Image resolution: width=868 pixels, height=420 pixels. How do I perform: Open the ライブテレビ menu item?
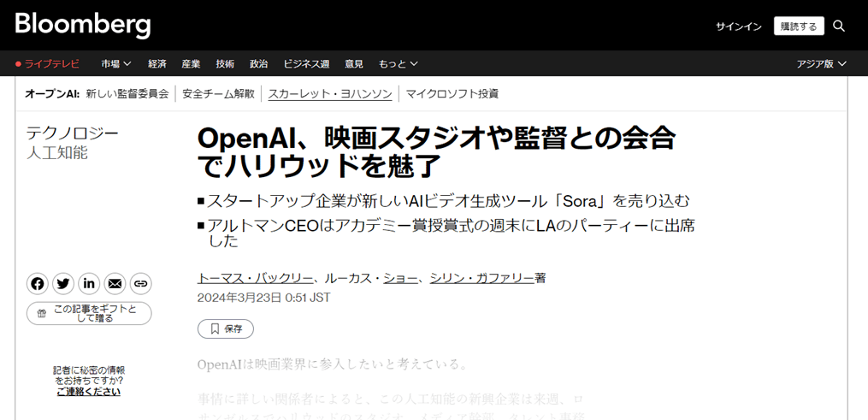coord(52,63)
